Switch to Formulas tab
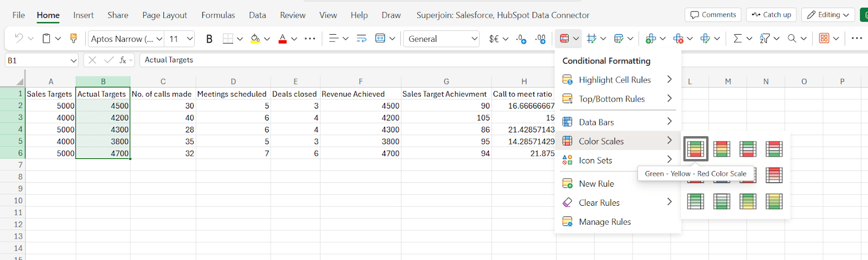The width and height of the screenshot is (868, 260). point(218,15)
